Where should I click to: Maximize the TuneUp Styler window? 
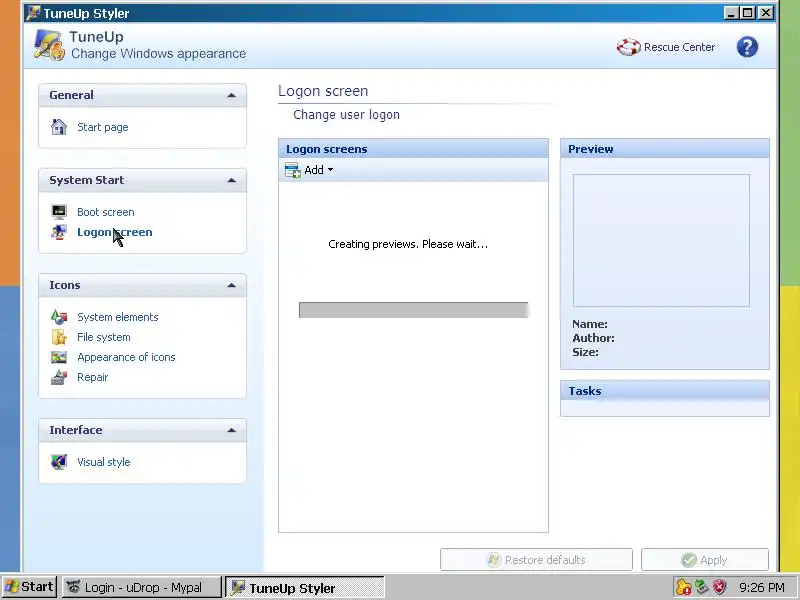coord(748,13)
